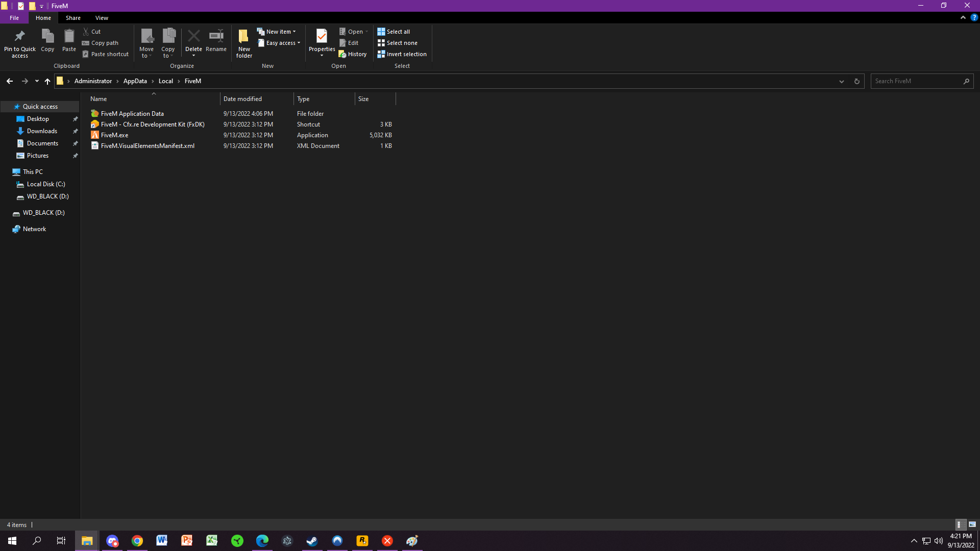Sort by Date modified column header
This screenshot has height=551, width=980.
pyautogui.click(x=257, y=99)
